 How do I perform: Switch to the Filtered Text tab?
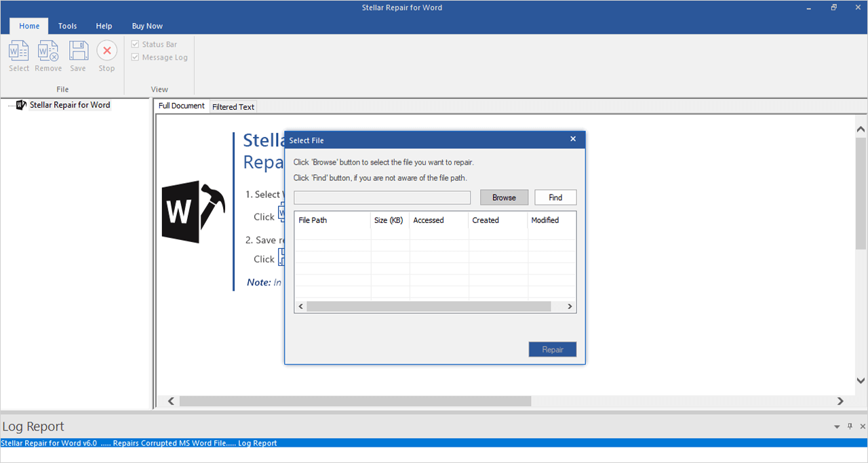point(233,106)
